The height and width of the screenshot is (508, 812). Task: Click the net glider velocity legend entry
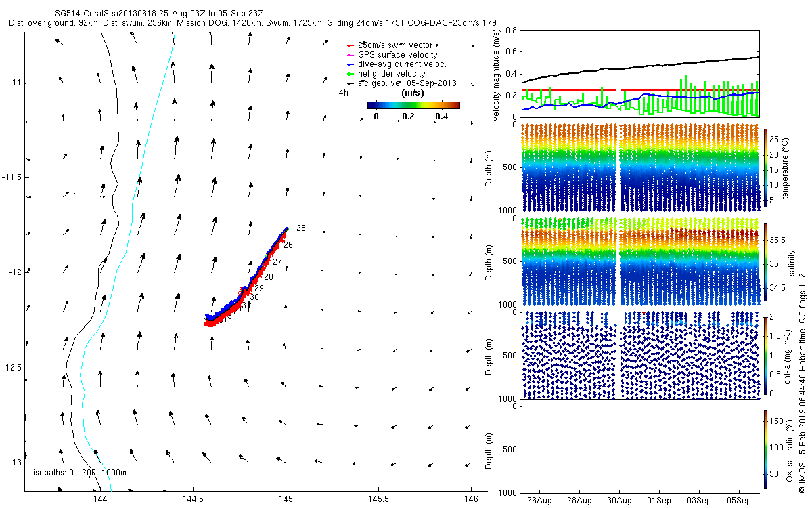tap(386, 73)
